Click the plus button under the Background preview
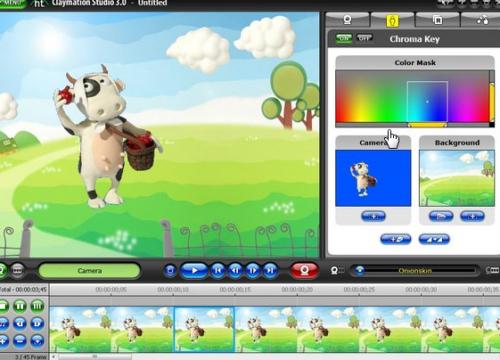Viewport: 500px width, 360px height. 472,216
